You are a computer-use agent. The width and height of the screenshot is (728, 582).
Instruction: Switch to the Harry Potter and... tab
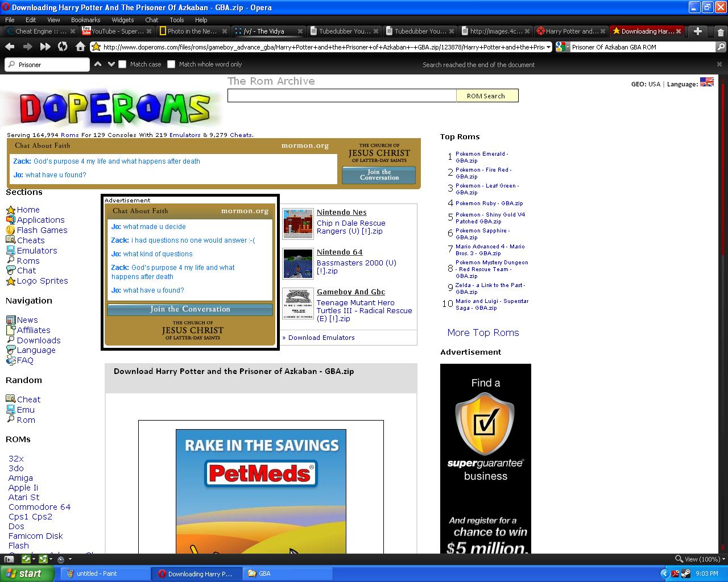point(571,31)
